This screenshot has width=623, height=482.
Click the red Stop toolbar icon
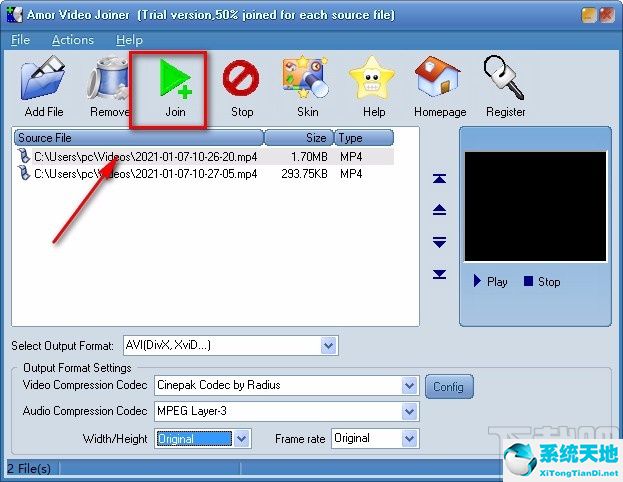point(241,82)
